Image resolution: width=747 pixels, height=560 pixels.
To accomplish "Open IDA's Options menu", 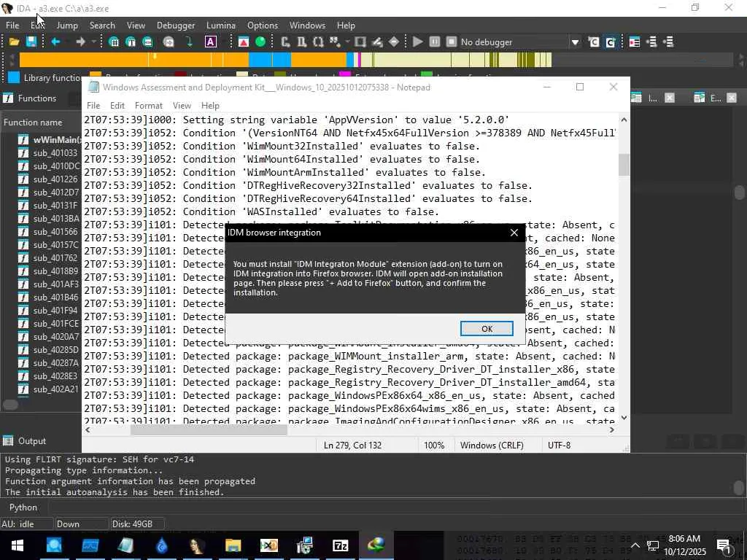I will pos(263,26).
